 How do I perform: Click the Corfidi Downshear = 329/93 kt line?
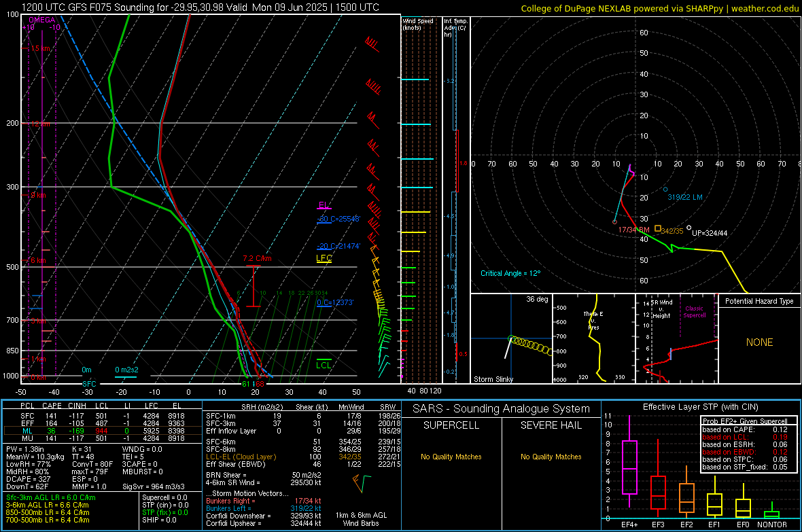(x=264, y=516)
